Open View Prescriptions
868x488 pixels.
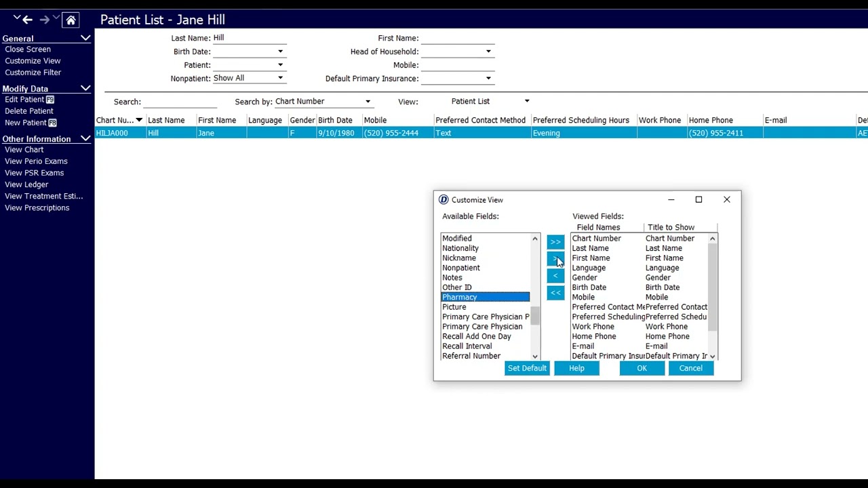click(37, 208)
